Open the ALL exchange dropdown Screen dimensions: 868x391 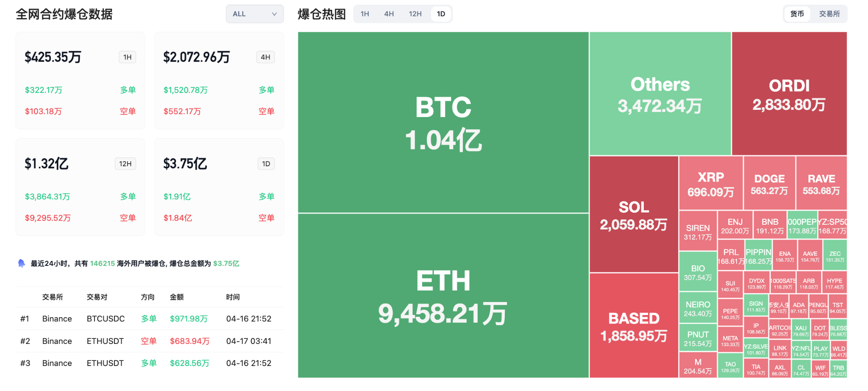[254, 14]
